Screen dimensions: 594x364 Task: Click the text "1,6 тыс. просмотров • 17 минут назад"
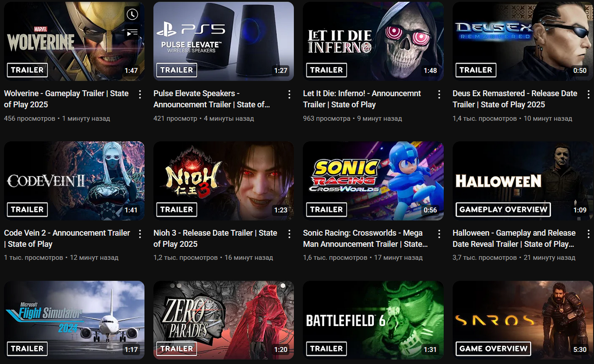(363, 258)
